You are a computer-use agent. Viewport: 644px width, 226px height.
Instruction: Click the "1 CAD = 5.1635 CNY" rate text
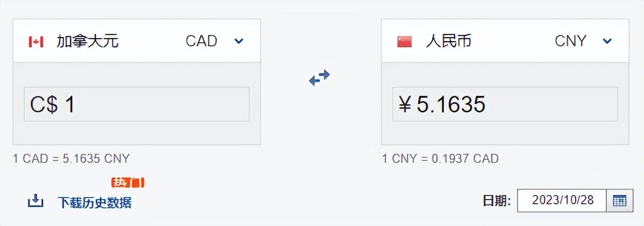(71, 158)
